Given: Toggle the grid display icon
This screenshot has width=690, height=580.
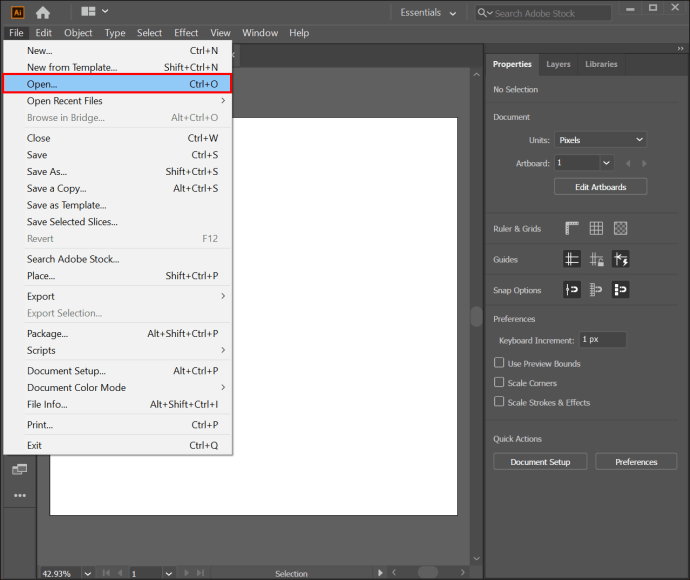Looking at the screenshot, I should click(596, 229).
